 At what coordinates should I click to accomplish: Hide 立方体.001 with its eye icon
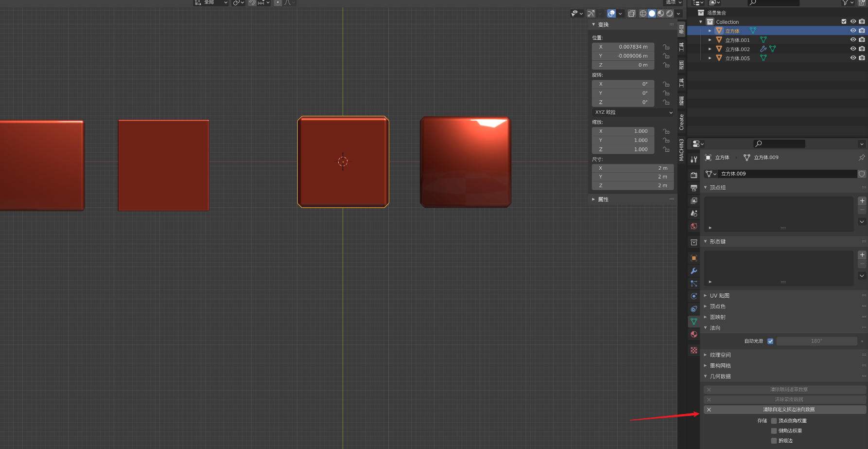(x=853, y=40)
